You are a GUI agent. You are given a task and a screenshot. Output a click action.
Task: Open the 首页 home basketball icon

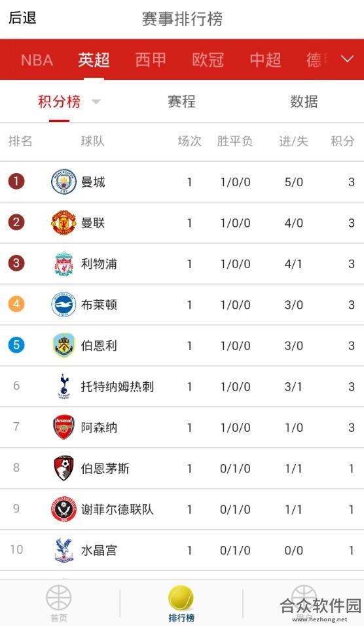[59, 598]
